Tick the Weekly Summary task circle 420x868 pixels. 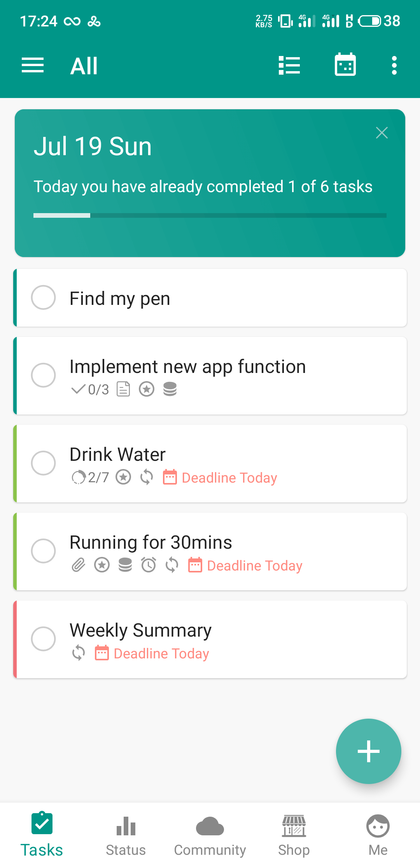[43, 639]
